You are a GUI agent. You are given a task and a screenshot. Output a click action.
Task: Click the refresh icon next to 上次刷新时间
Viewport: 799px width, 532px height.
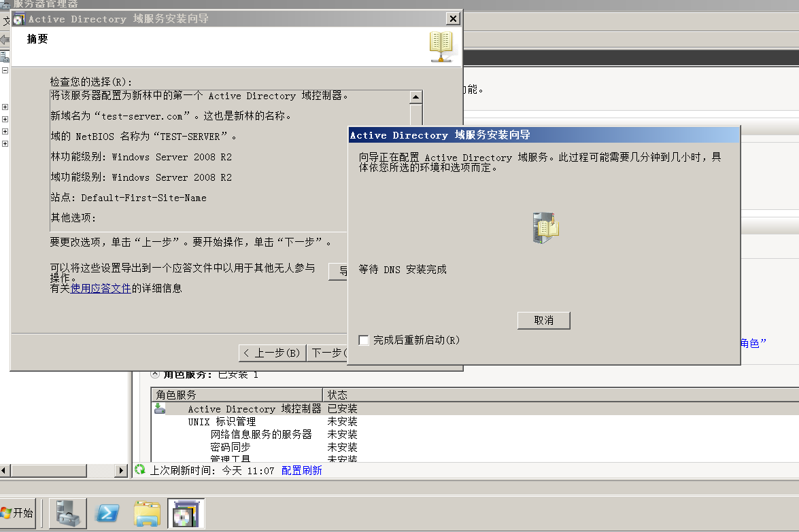pyautogui.click(x=140, y=470)
